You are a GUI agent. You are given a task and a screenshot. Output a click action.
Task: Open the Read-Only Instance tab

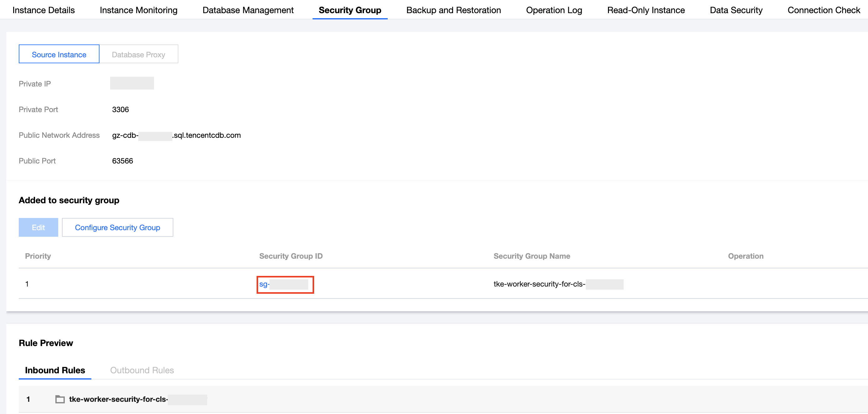point(646,10)
